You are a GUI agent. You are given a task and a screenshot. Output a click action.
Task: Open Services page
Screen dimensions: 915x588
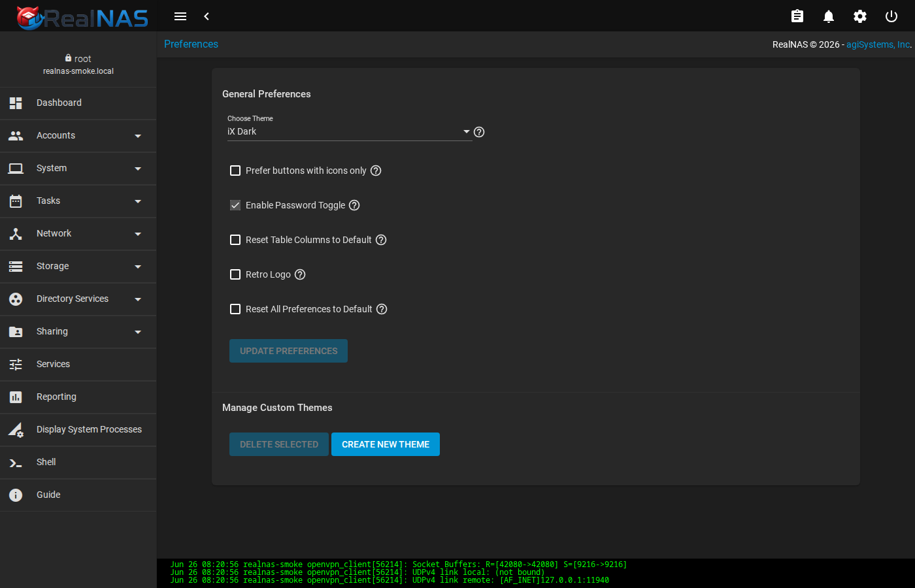(x=78, y=365)
